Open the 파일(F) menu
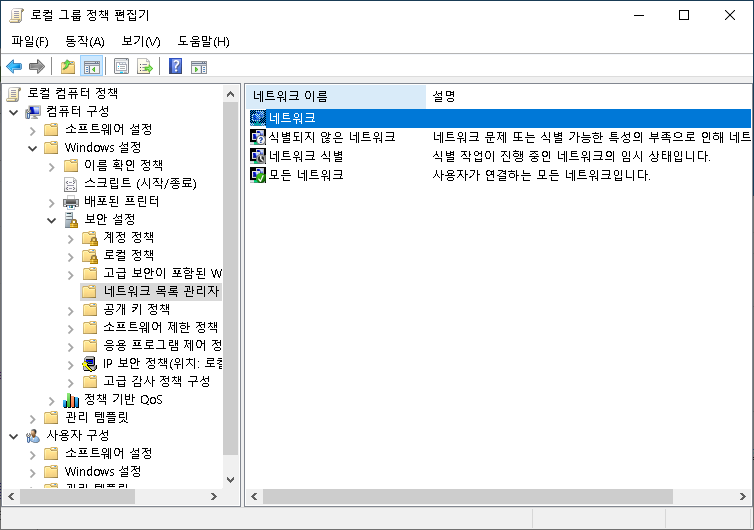The image size is (754, 530). 30,41
